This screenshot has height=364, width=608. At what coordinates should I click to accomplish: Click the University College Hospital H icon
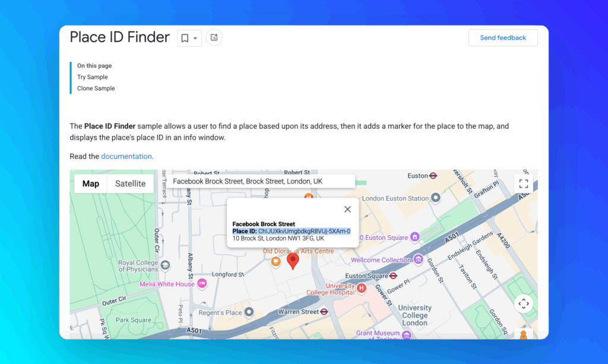click(x=362, y=288)
